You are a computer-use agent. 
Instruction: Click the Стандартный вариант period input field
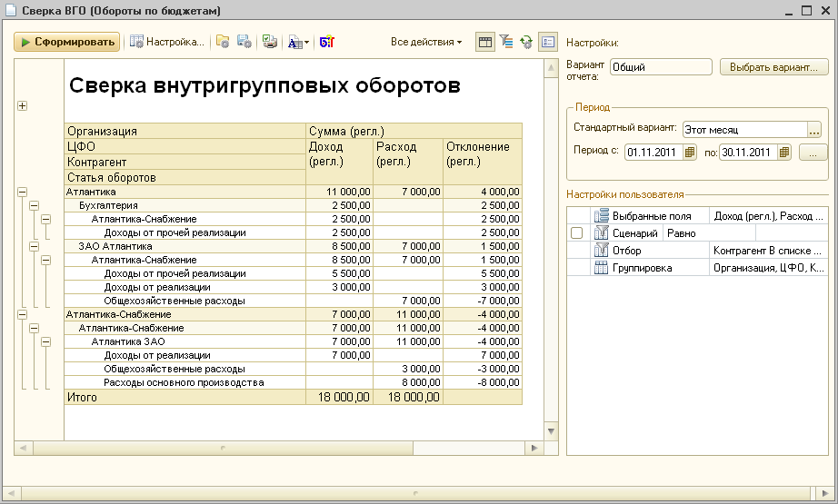[x=743, y=129]
